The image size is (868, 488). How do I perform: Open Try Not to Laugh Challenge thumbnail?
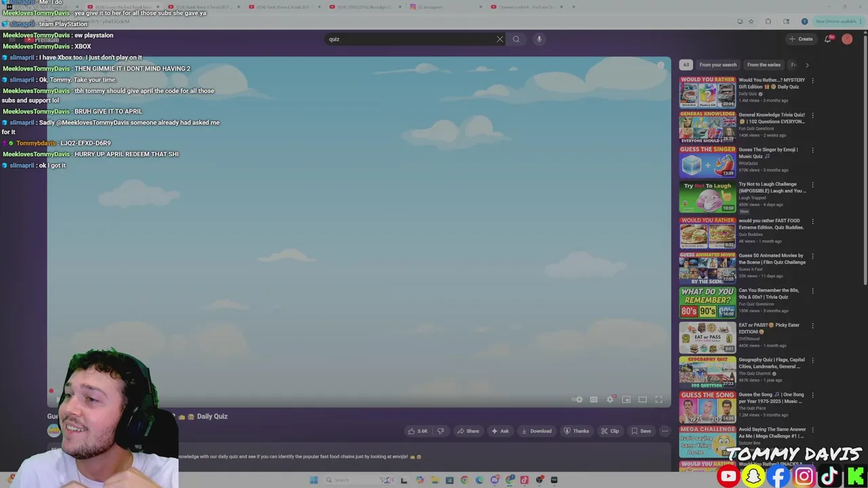tap(707, 197)
